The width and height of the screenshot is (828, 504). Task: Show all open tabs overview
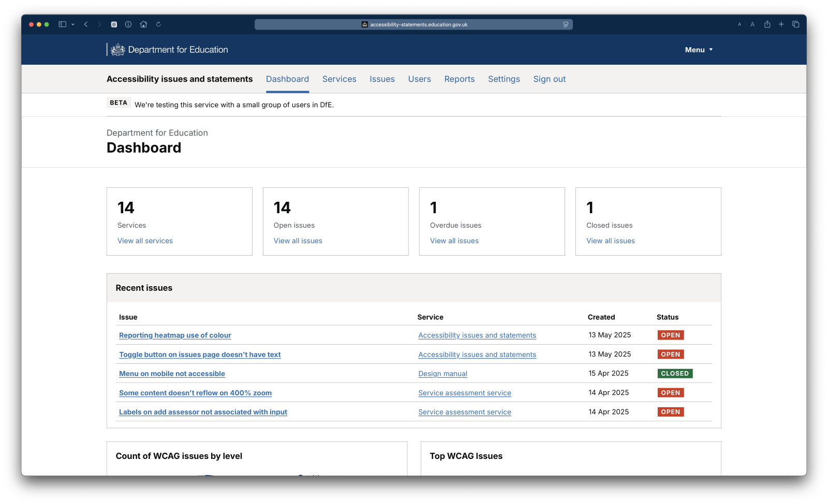click(796, 24)
